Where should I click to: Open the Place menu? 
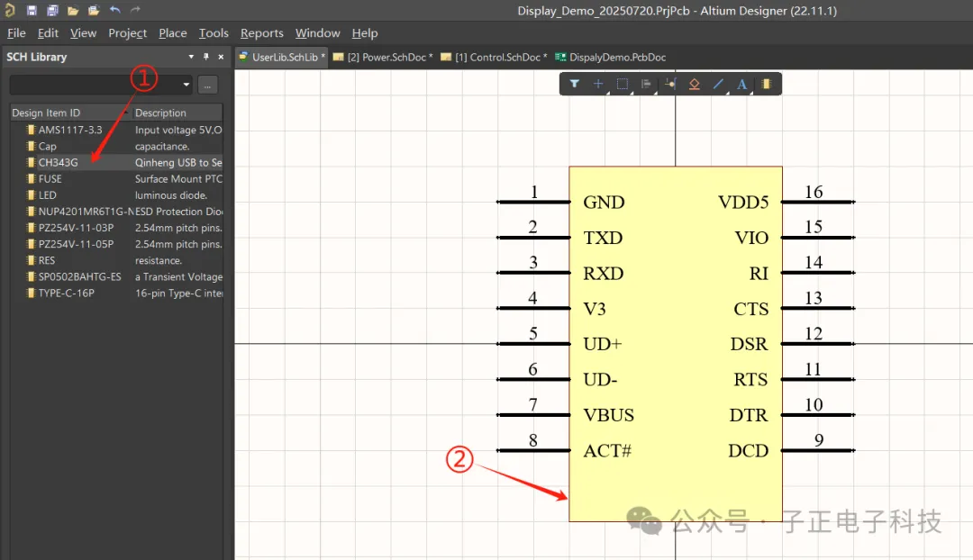point(172,33)
